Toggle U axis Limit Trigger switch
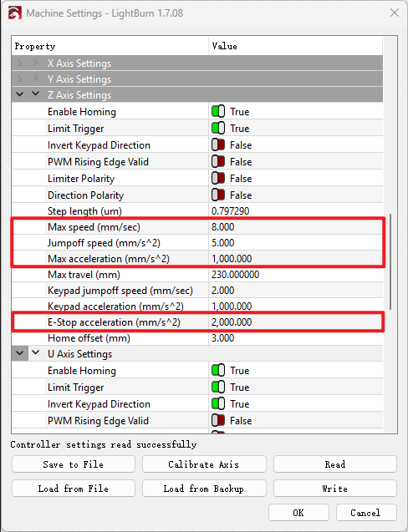Image resolution: width=408 pixels, height=532 pixels. pos(218,388)
